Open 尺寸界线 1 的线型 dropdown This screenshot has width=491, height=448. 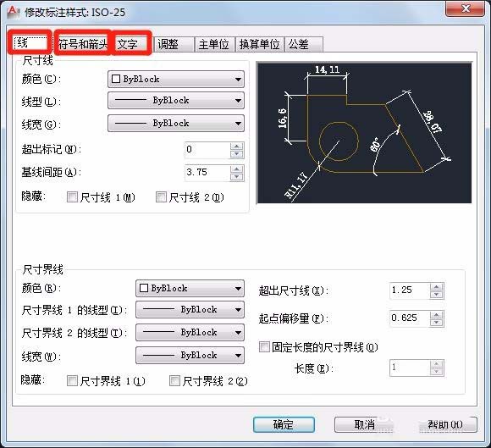click(190, 309)
